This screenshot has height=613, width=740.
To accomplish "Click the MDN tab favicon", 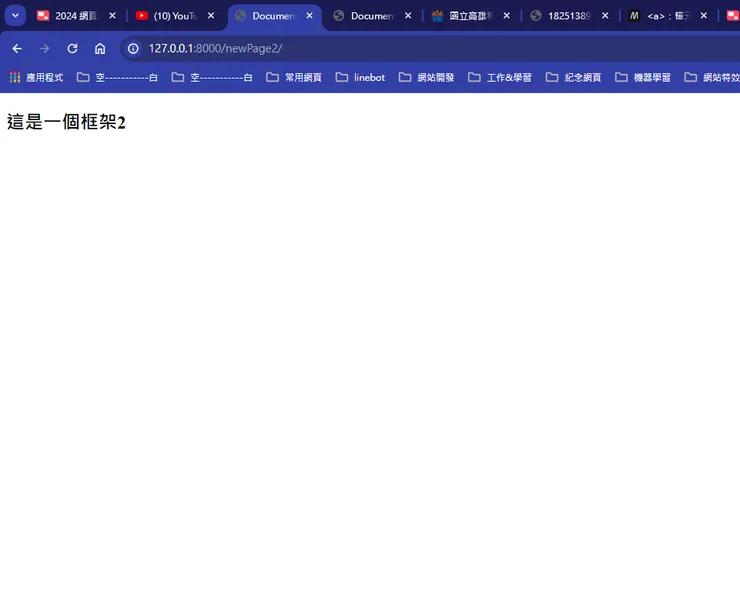I will click(x=634, y=16).
